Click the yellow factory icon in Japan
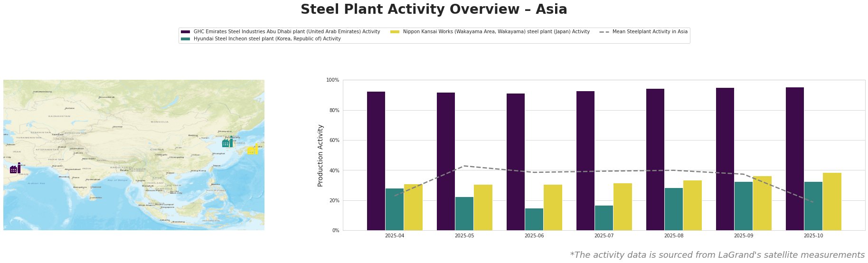 click(253, 150)
